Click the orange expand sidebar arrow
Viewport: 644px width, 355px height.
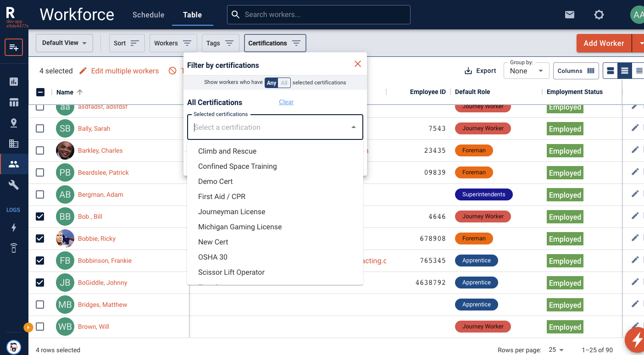[28, 327]
